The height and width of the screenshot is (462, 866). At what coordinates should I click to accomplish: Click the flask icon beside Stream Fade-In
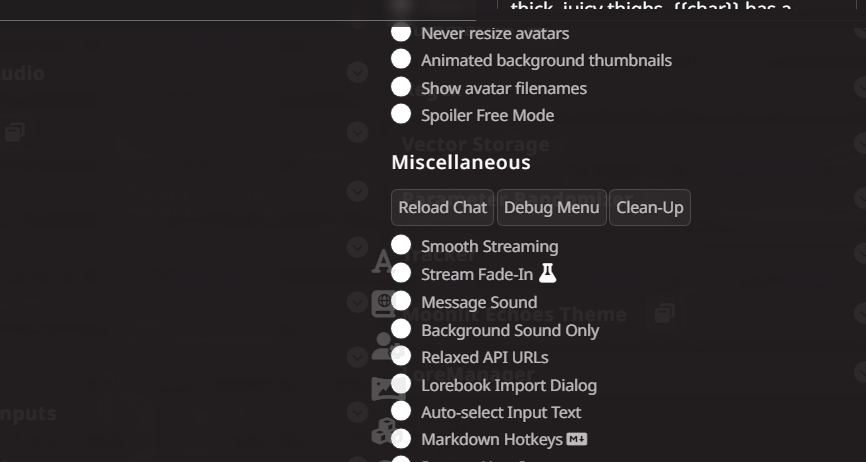click(x=547, y=273)
